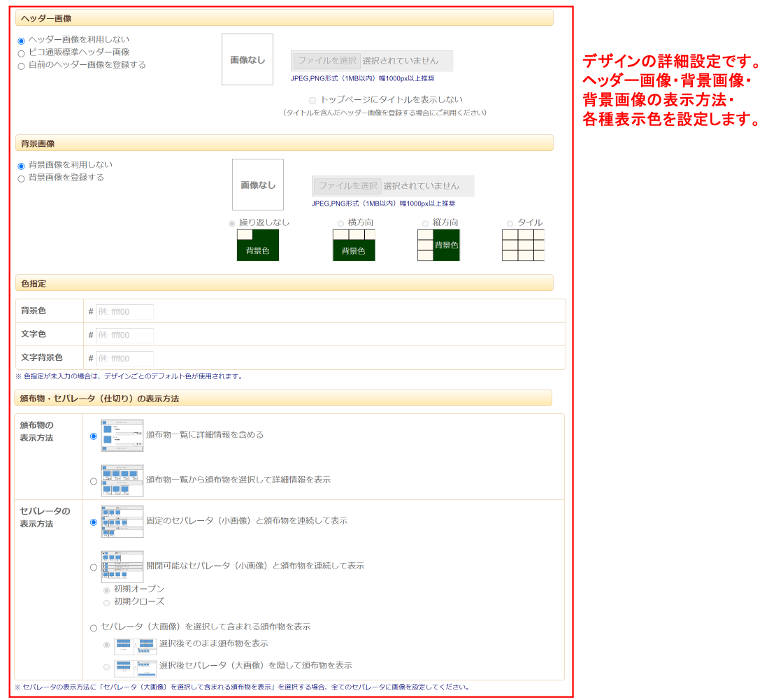Click thumbnail for 頒布物一覧に詳細情報を含める layout

(122, 436)
